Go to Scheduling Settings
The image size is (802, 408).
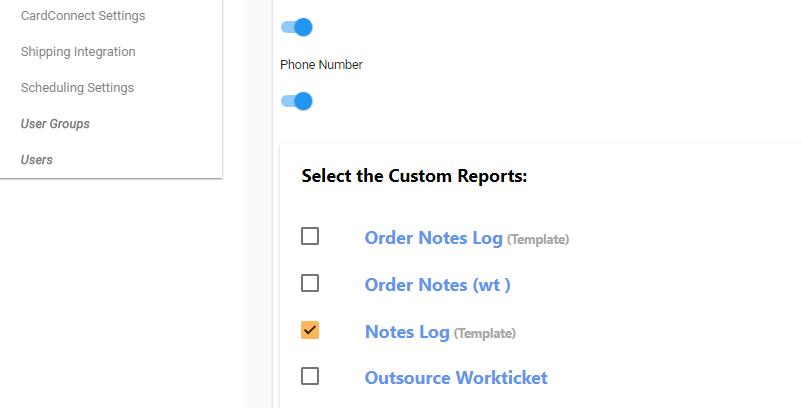pos(77,87)
